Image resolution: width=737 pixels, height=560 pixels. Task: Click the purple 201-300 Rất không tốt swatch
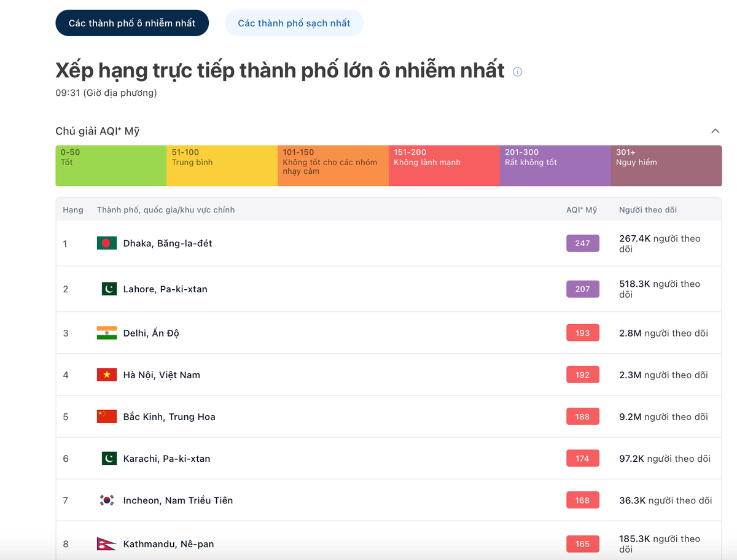coord(555,166)
